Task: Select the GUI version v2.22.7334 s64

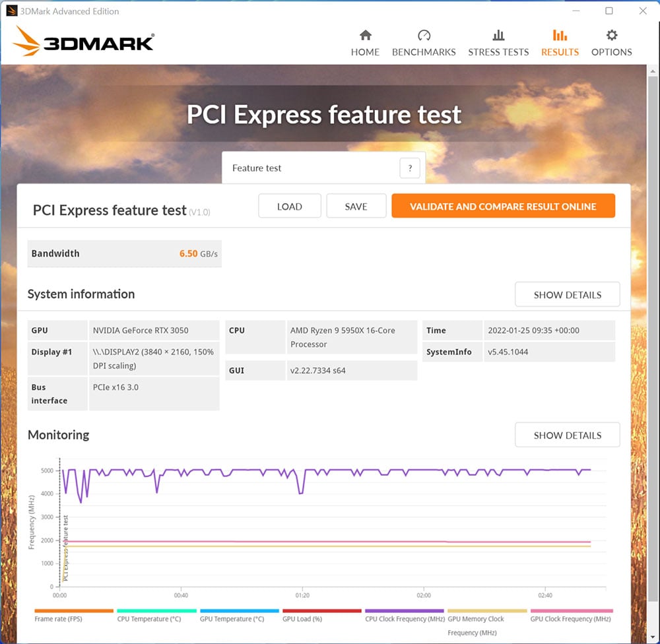Action: [318, 371]
